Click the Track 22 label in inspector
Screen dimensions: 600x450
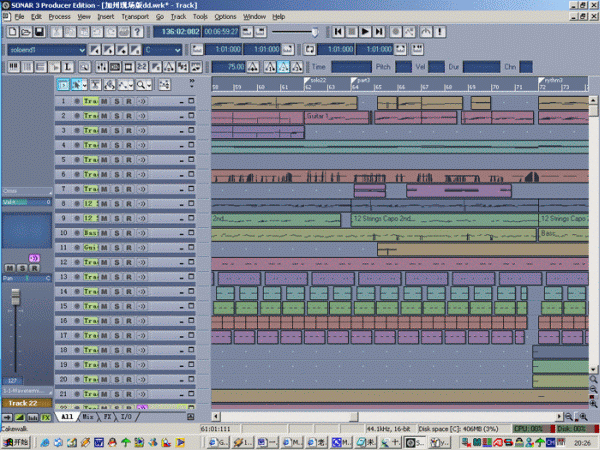pos(27,403)
